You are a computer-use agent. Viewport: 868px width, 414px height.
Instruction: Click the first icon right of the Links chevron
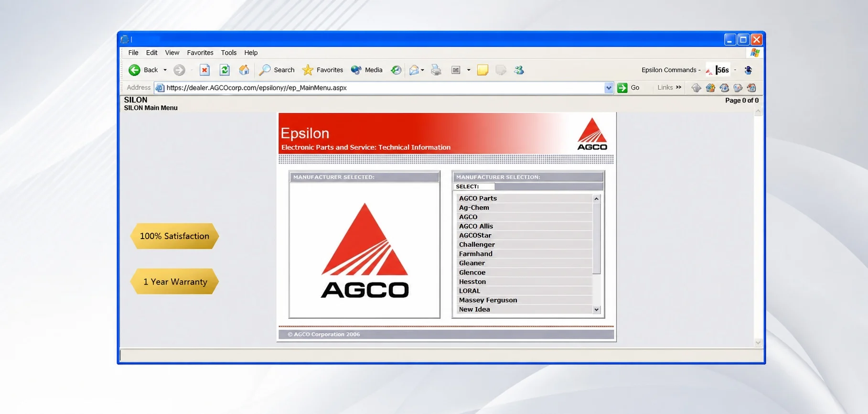tap(696, 87)
